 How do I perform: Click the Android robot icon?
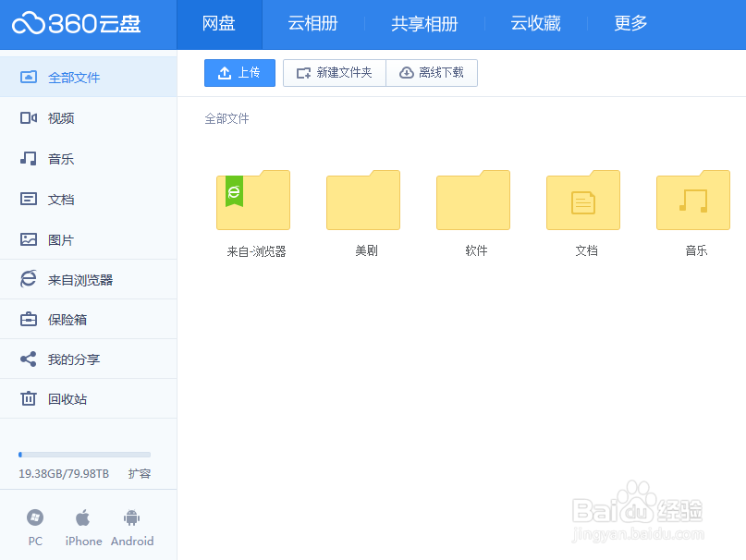(x=132, y=517)
